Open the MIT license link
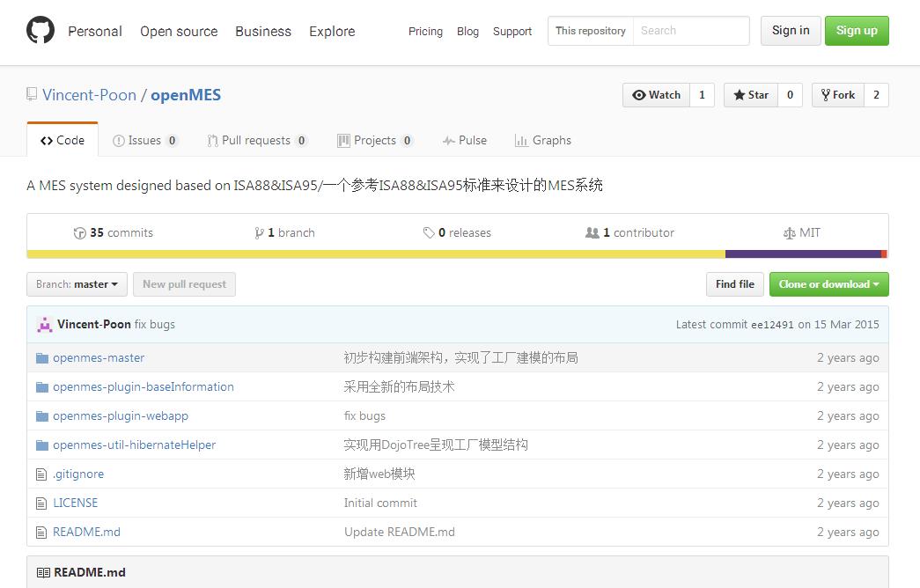Screen dimensions: 920x588 click(802, 233)
